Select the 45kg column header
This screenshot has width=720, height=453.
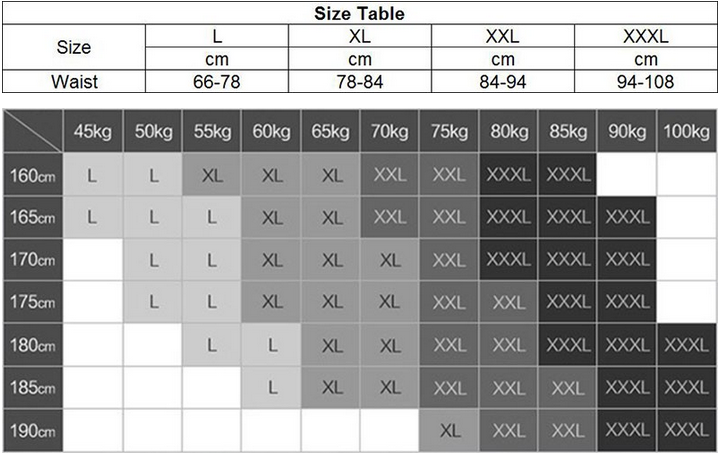(x=93, y=131)
